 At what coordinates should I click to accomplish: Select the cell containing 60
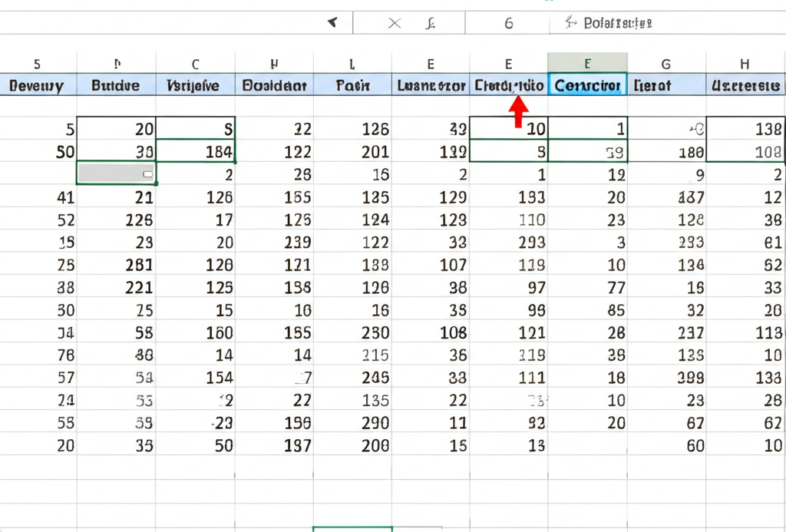coord(667,445)
